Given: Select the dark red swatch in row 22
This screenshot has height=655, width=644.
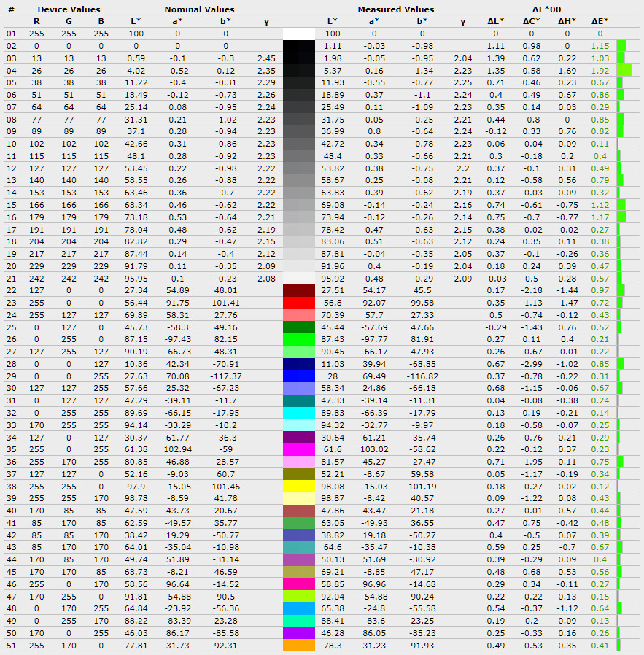Looking at the screenshot, I should pos(298,290).
